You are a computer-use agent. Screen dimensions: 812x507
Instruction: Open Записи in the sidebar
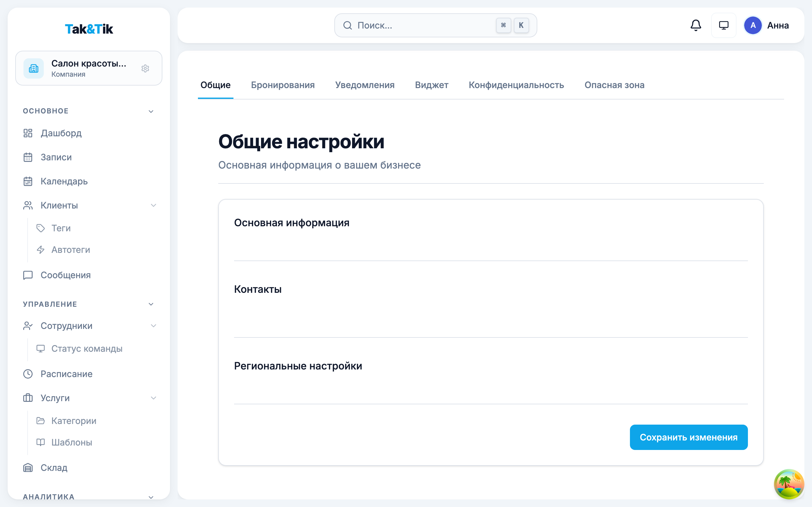56,157
